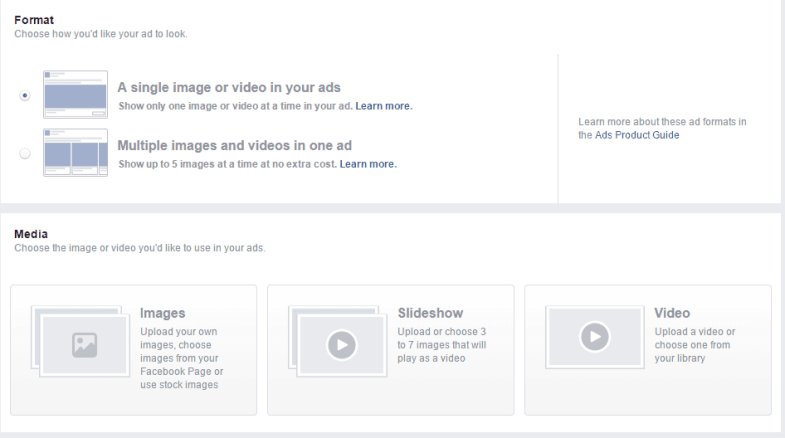The image size is (785, 438).
Task: Choose the Slideshow media title
Action: 430,313
